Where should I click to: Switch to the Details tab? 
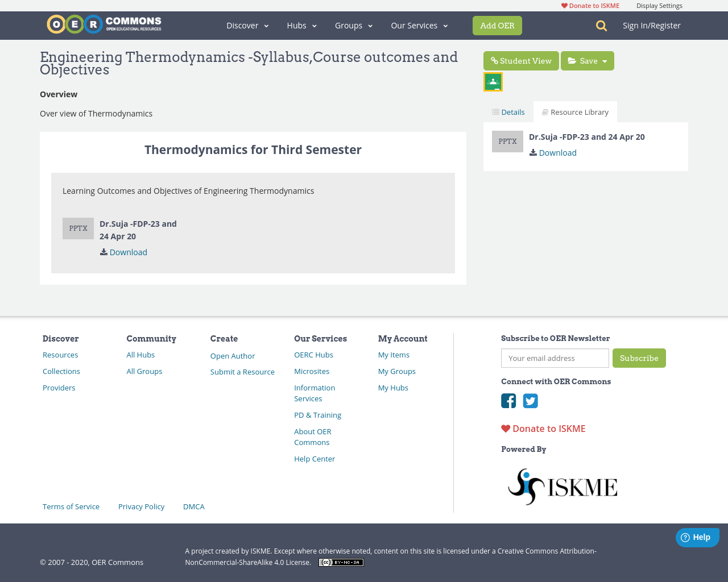(508, 111)
